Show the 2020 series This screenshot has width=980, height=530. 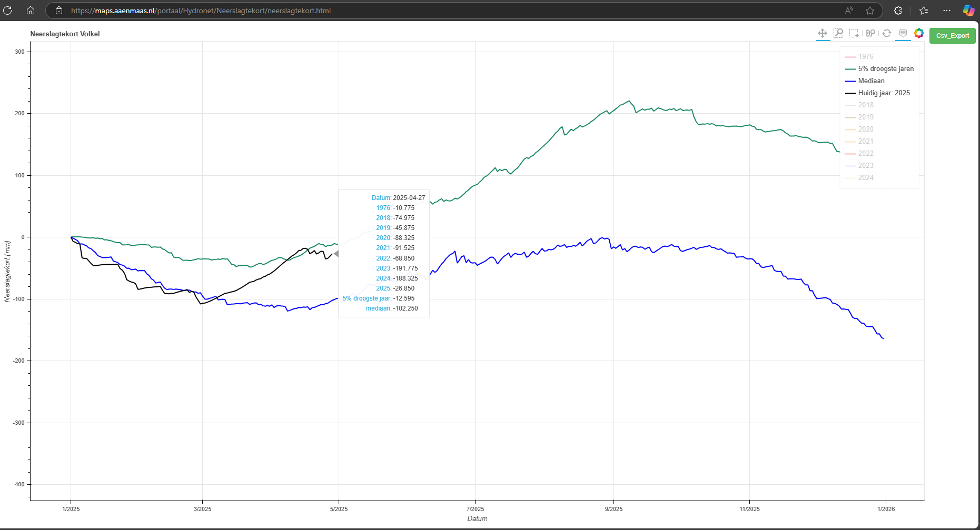[859, 129]
